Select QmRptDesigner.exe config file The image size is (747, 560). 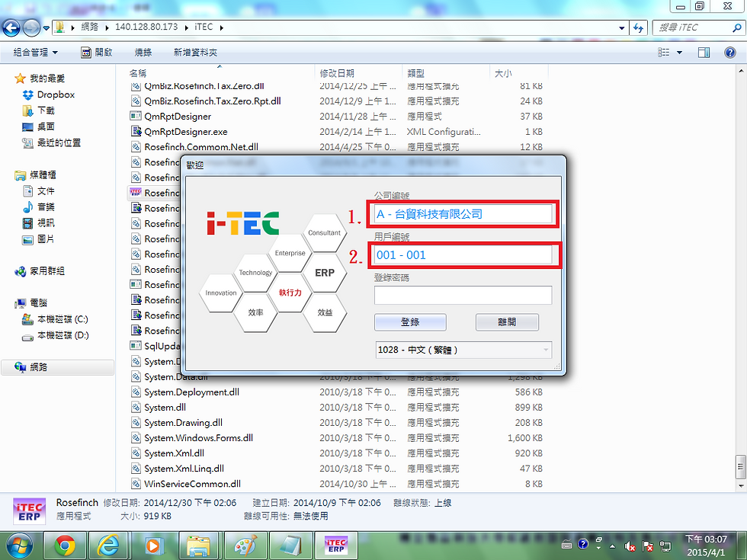186,131
